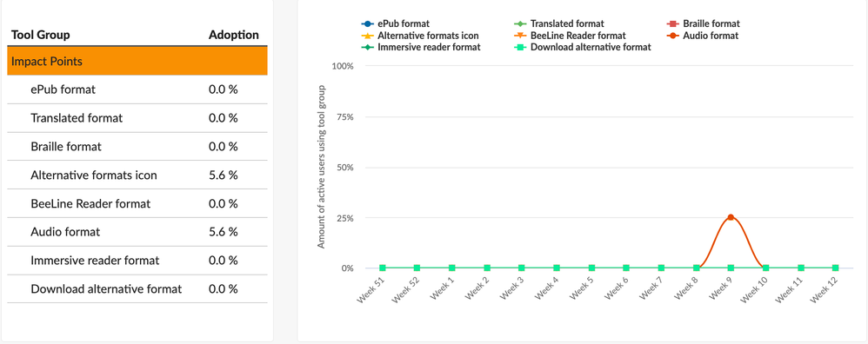Click the Week 5 axis label

[582, 289]
